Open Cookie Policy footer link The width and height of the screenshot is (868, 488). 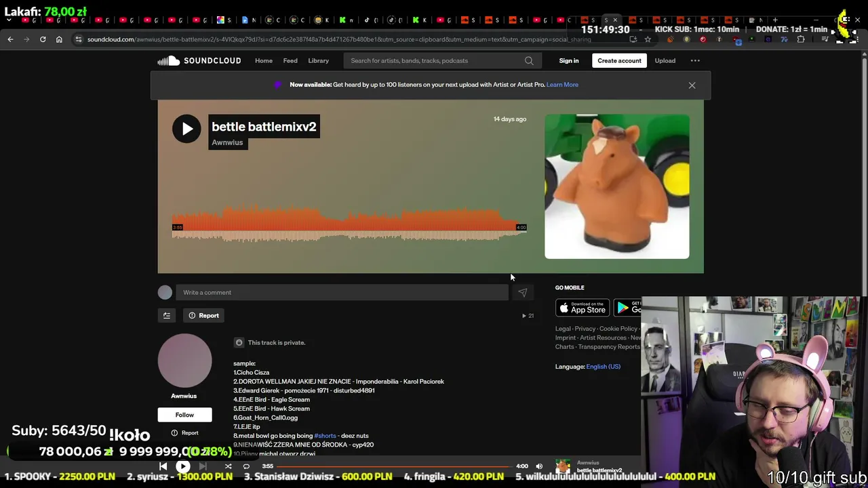pyautogui.click(x=618, y=329)
